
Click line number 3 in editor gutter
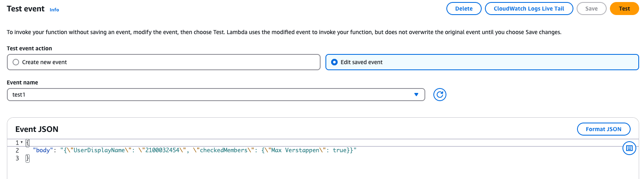click(17, 158)
